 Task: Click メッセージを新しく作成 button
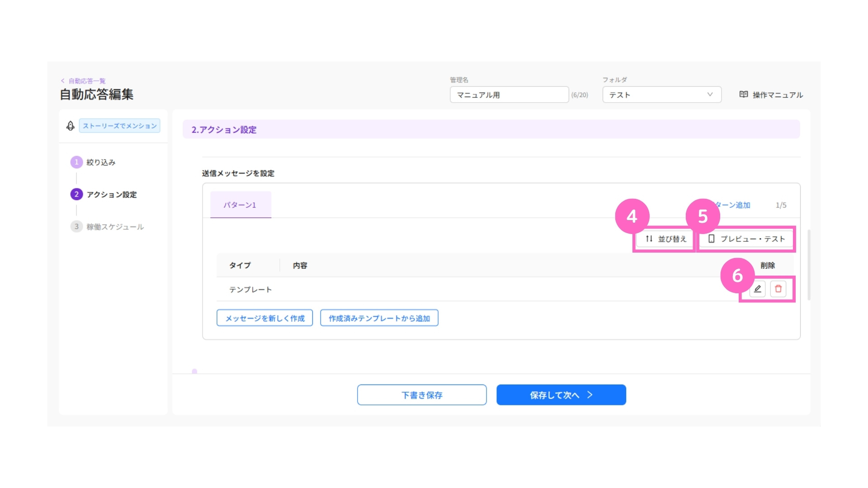(265, 318)
